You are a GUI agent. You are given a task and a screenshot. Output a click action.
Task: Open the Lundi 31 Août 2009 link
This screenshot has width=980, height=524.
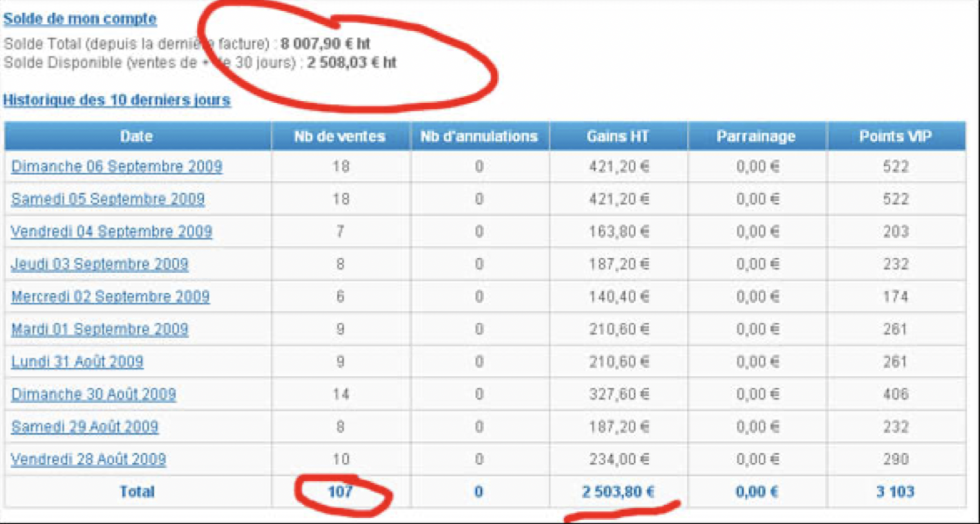click(77, 362)
